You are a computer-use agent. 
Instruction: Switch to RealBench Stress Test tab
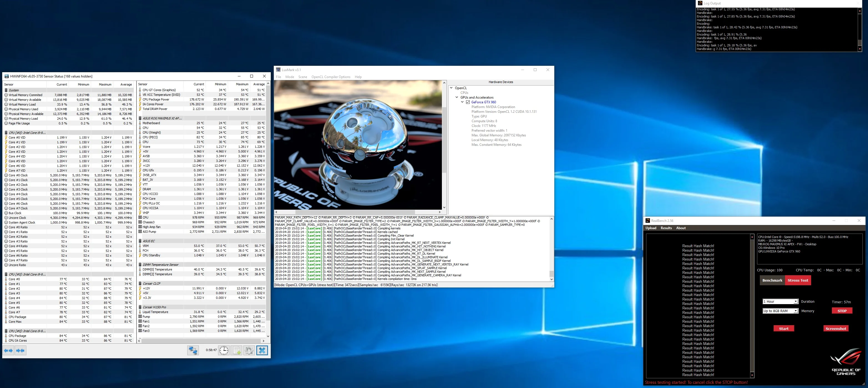798,280
